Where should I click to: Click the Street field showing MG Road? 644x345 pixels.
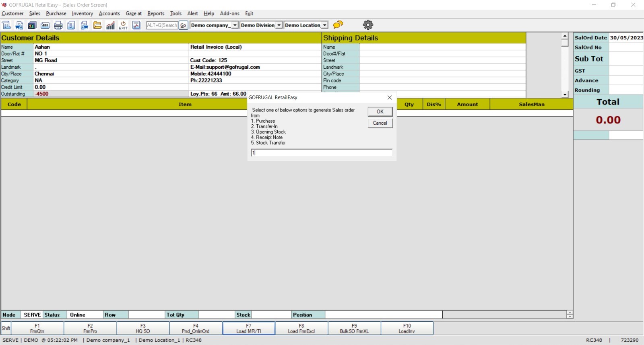pyautogui.click(x=111, y=60)
